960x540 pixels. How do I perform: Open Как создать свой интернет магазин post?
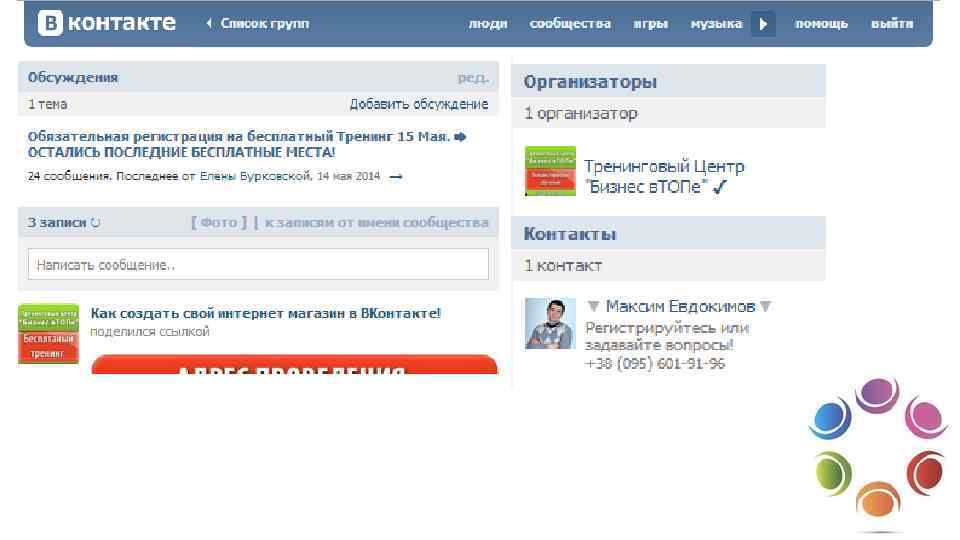[266, 313]
